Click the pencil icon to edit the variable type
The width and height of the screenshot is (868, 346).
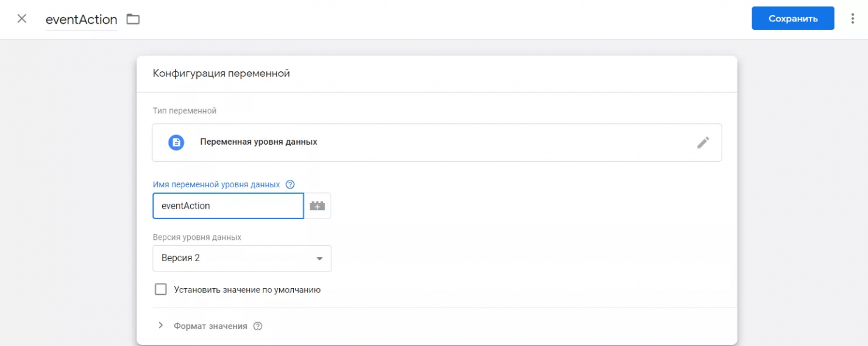pyautogui.click(x=703, y=142)
